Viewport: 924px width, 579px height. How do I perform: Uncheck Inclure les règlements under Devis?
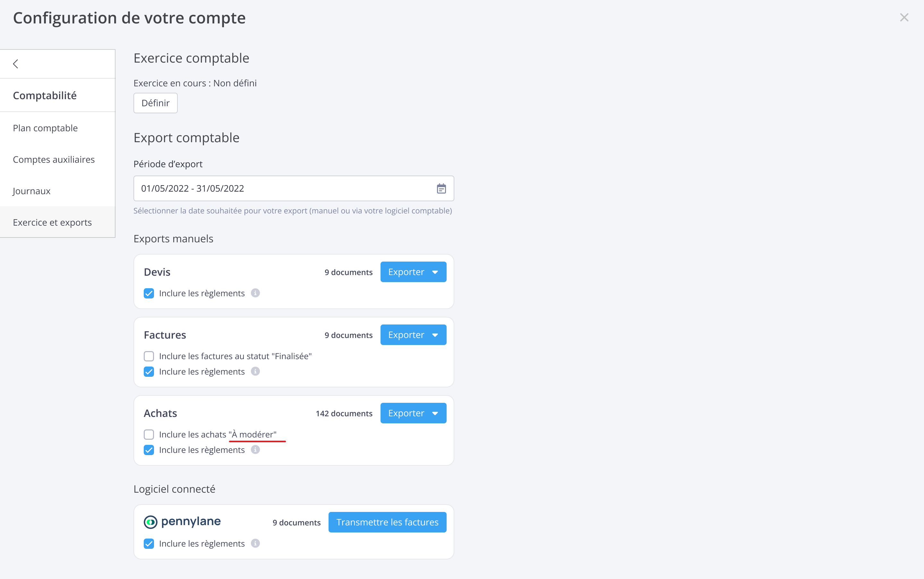click(x=149, y=293)
